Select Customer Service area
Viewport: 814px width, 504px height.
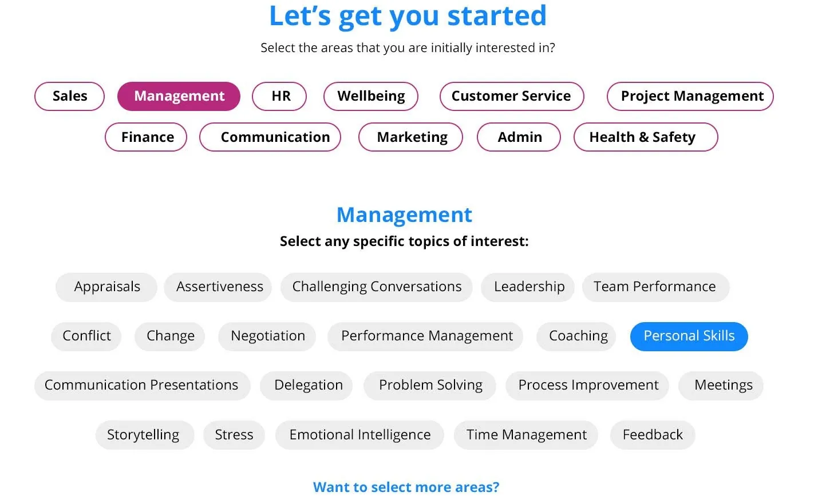(512, 96)
